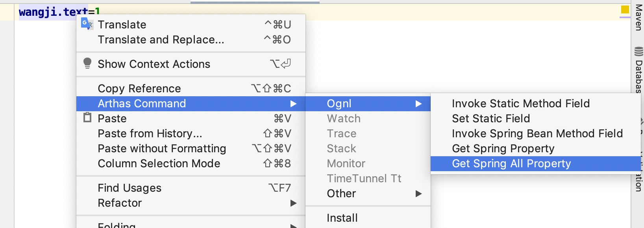Open the Database tool window tab
Viewport: 644px width, 228px height.
(638, 69)
